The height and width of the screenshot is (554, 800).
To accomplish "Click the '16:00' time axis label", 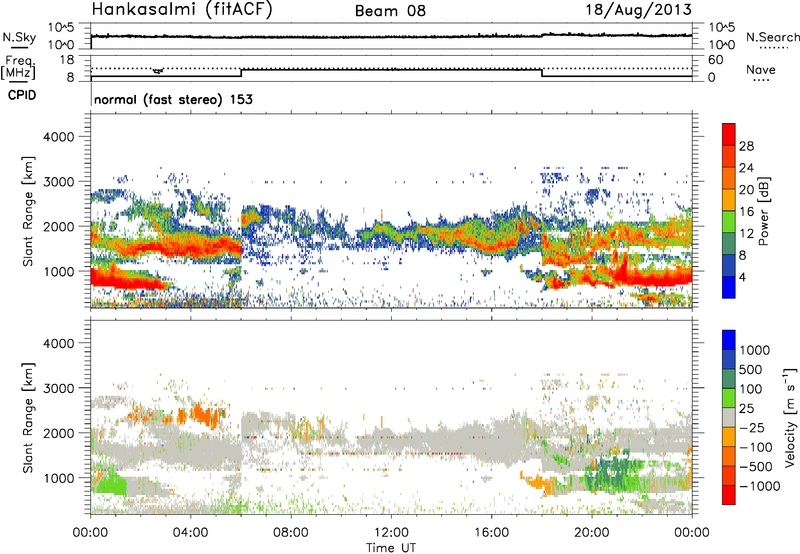I will coord(491,533).
